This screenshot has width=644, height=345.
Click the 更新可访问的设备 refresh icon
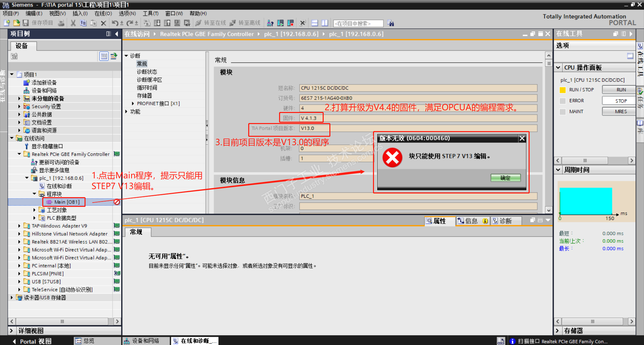(x=34, y=162)
